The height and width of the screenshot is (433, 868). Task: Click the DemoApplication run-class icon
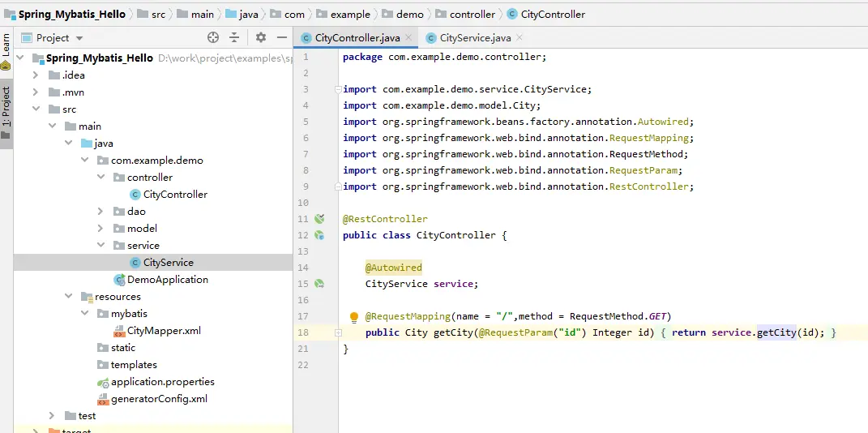[119, 280]
